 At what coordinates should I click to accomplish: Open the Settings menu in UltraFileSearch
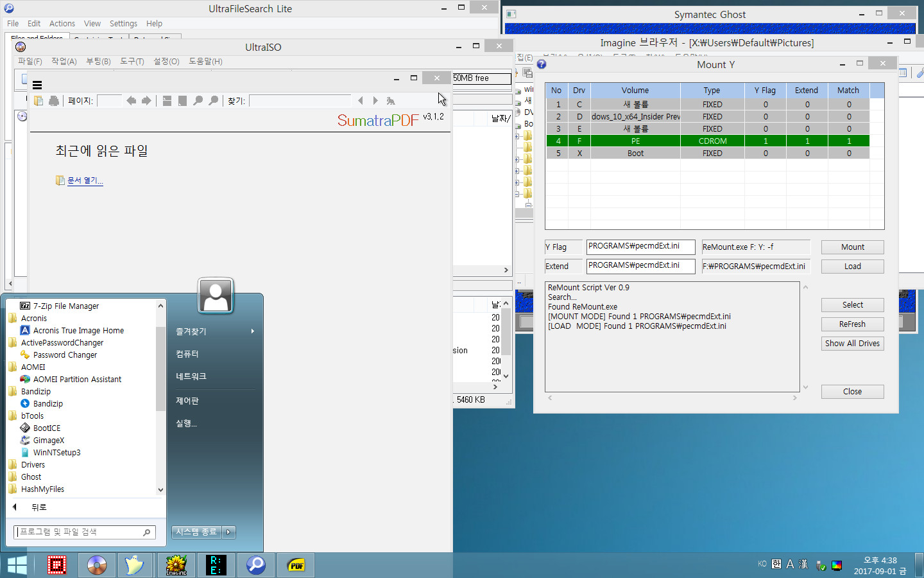pyautogui.click(x=123, y=24)
